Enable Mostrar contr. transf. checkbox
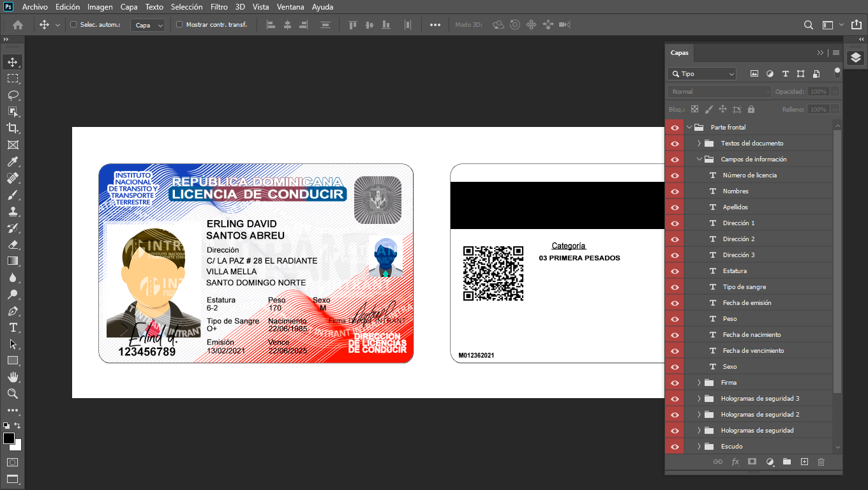 pyautogui.click(x=179, y=25)
